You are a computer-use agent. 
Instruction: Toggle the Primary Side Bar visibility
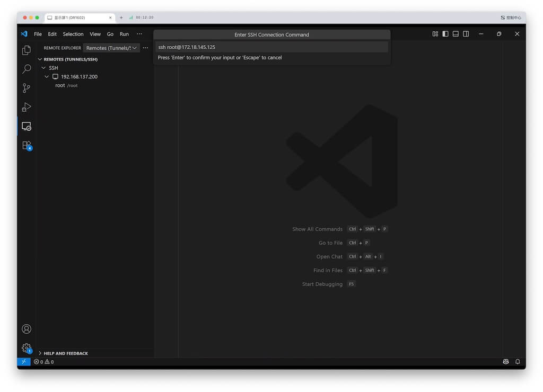point(445,33)
